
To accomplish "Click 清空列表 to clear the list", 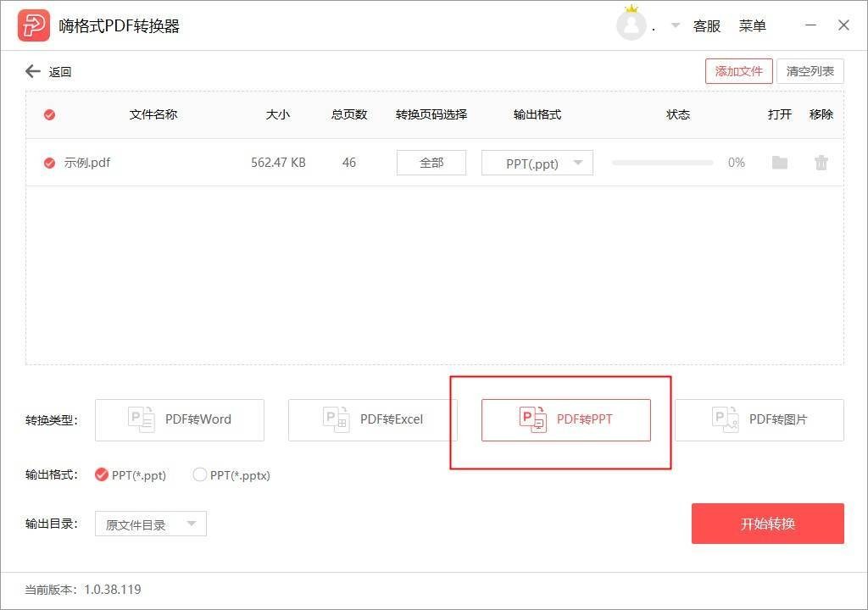I will tap(810, 71).
